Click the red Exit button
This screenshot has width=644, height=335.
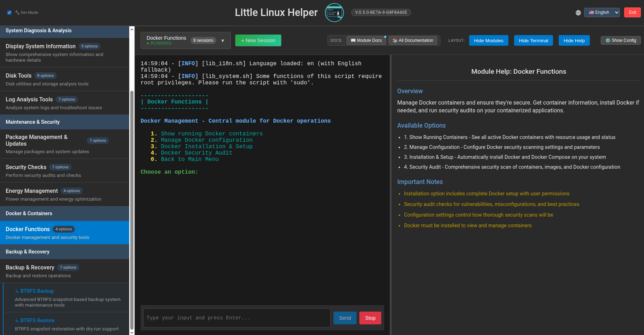click(x=632, y=12)
